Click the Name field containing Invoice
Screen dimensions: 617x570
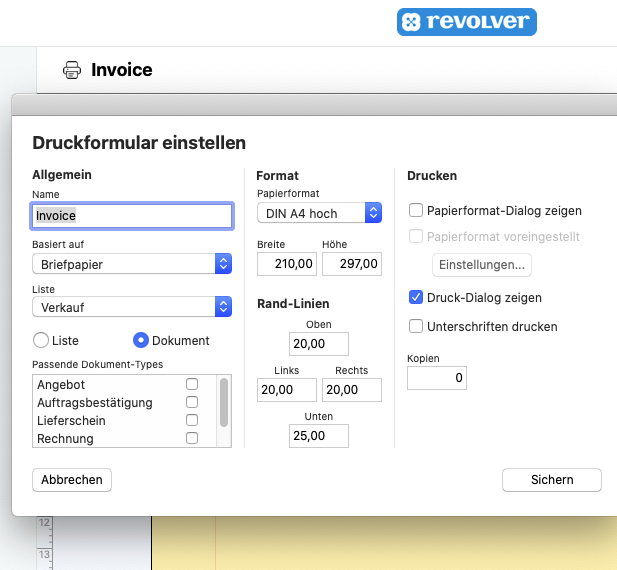[x=132, y=215]
